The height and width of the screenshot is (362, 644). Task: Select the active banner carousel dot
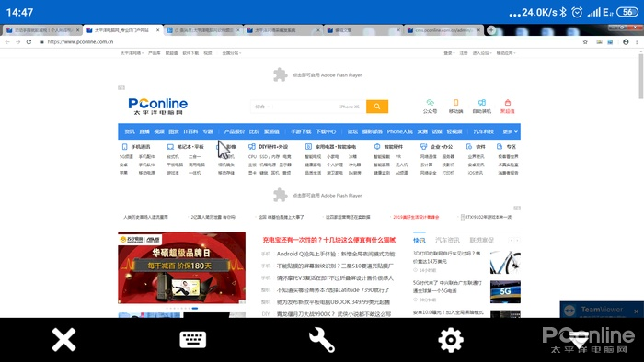coord(195,308)
